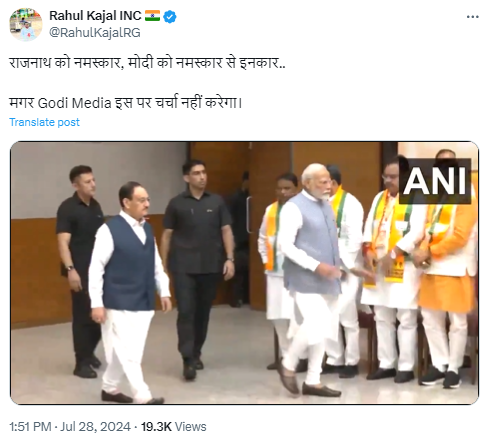
Task: Open the @RahulKajalRG handle link
Action: tap(95, 33)
